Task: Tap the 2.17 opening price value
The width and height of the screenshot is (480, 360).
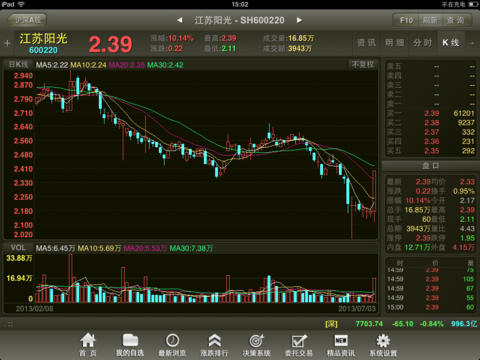Action: [467, 201]
